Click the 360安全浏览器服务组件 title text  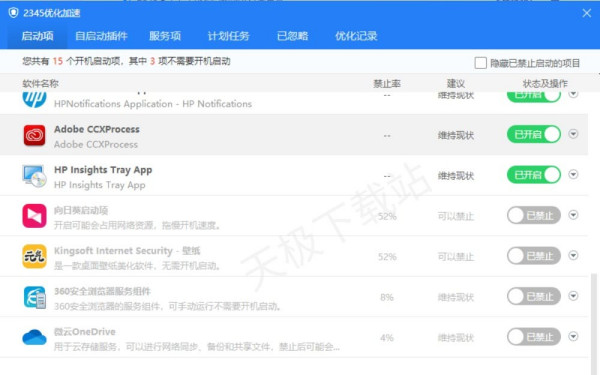coord(102,291)
